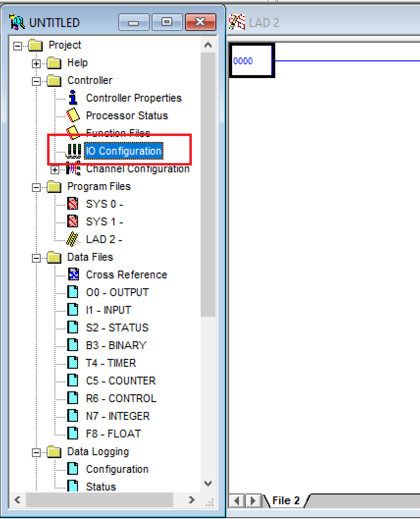
Task: Click the left tab scroll arrow beside File 2
Action: pos(237,500)
